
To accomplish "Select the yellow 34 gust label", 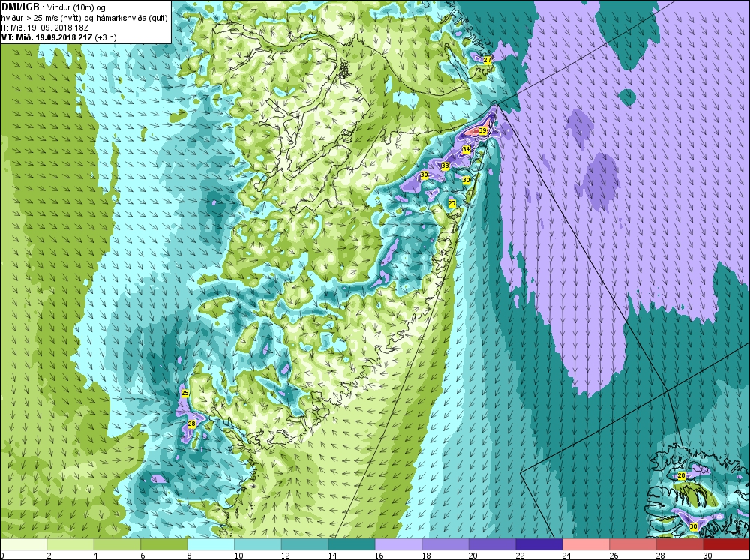I will coord(466,150).
